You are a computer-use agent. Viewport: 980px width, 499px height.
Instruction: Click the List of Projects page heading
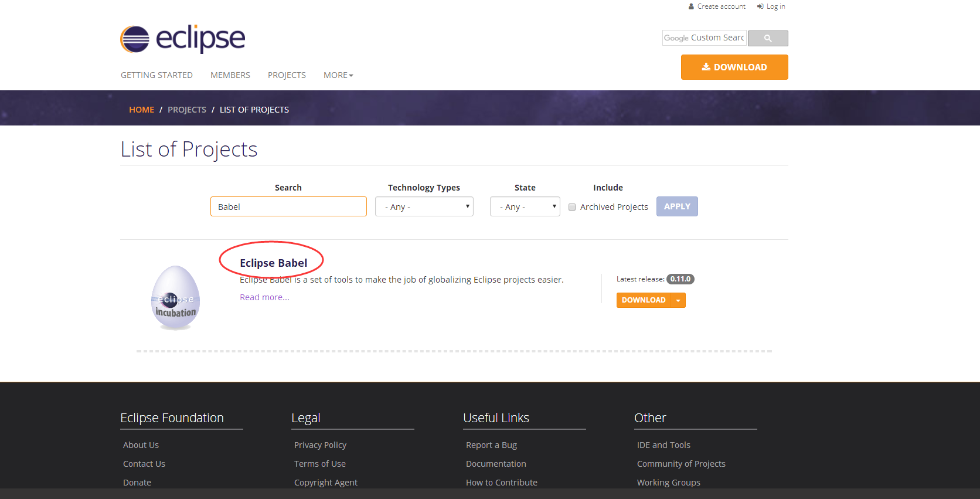[x=189, y=150]
